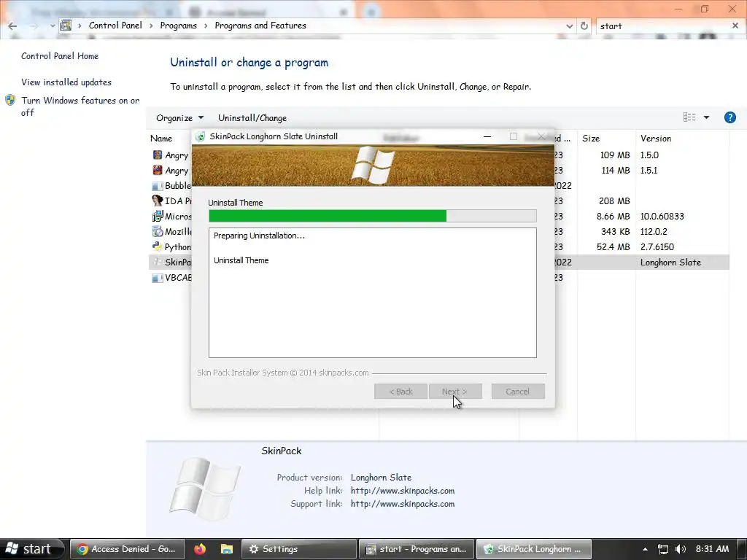The width and height of the screenshot is (747, 560).
Task: Select the IDA Pro program icon
Action: point(158,201)
